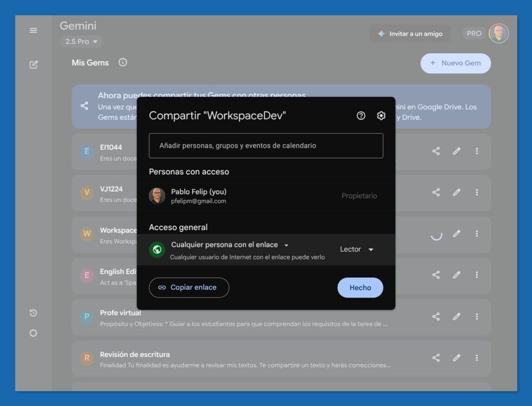
Task: Edit the Profe virtual gem
Action: [x=456, y=317]
